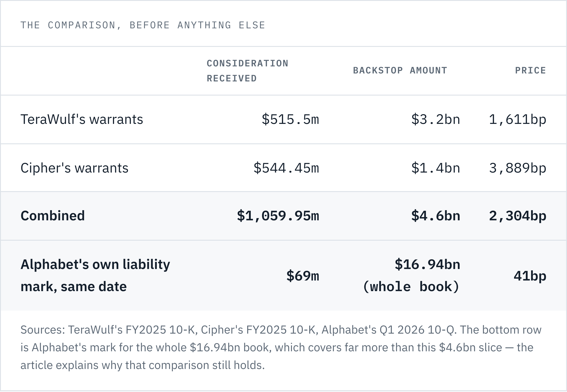Click the 3,889bp price cell

pos(517,168)
